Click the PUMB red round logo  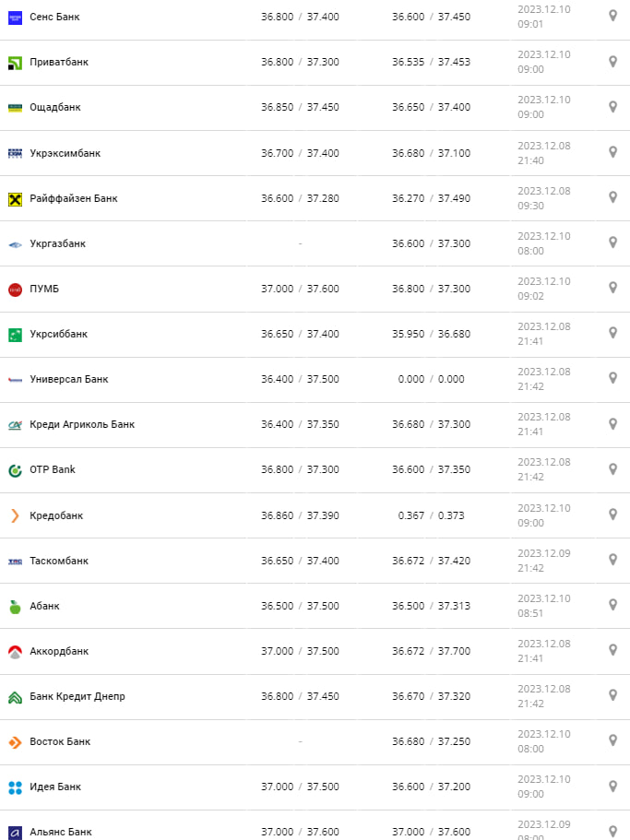[15, 289]
